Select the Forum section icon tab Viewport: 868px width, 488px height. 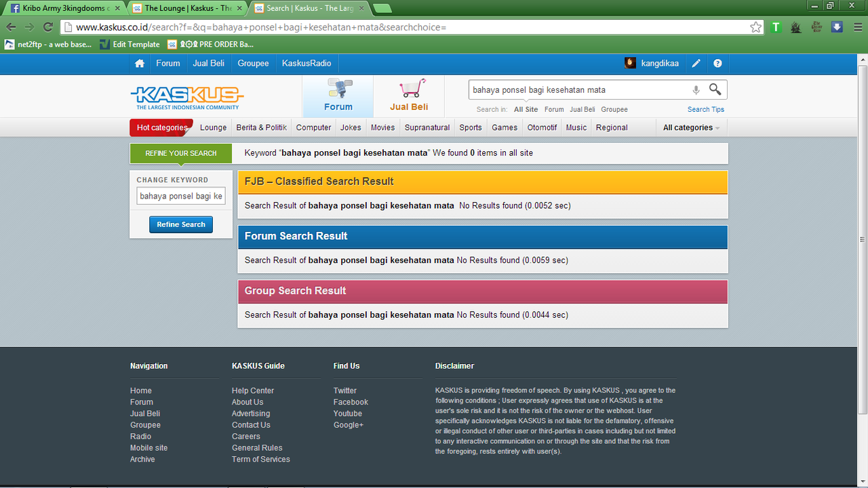338,96
